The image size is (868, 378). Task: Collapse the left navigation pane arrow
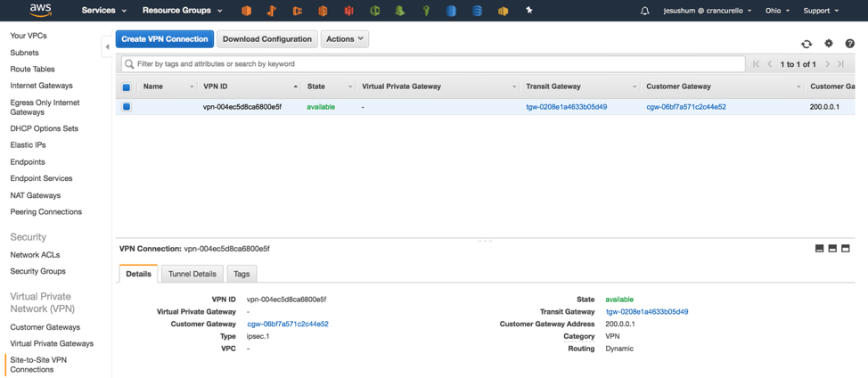(108, 47)
